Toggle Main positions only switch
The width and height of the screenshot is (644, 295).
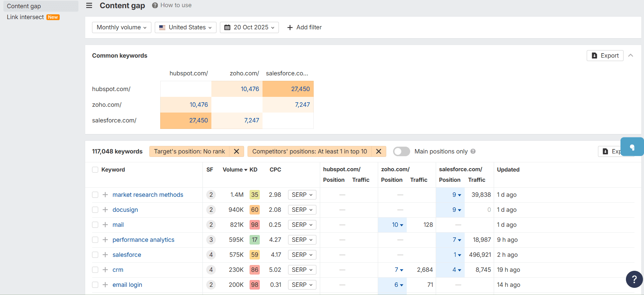click(x=401, y=151)
